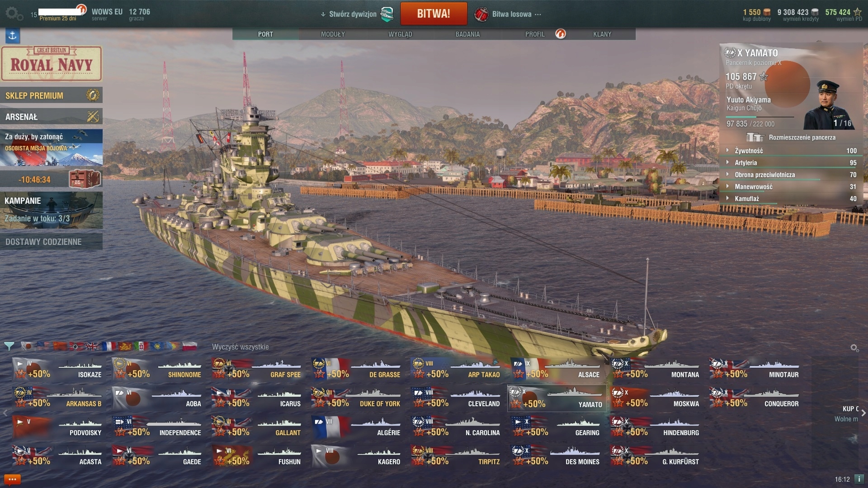
Task: Open the chat bubble icon
Action: pyautogui.click(x=12, y=479)
